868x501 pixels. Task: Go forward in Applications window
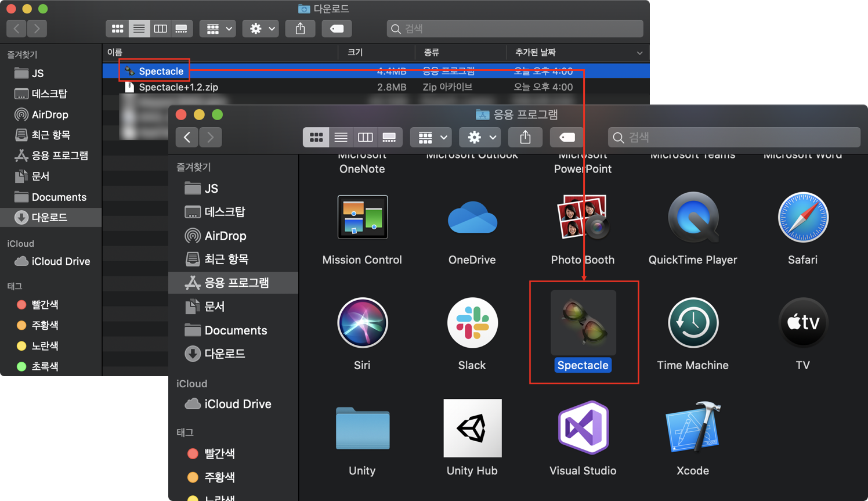click(210, 138)
